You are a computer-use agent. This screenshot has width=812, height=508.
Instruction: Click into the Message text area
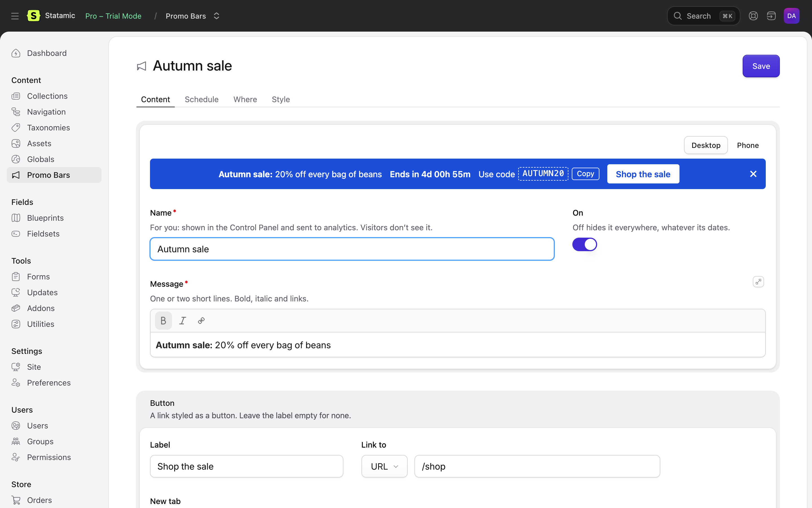pos(458,345)
